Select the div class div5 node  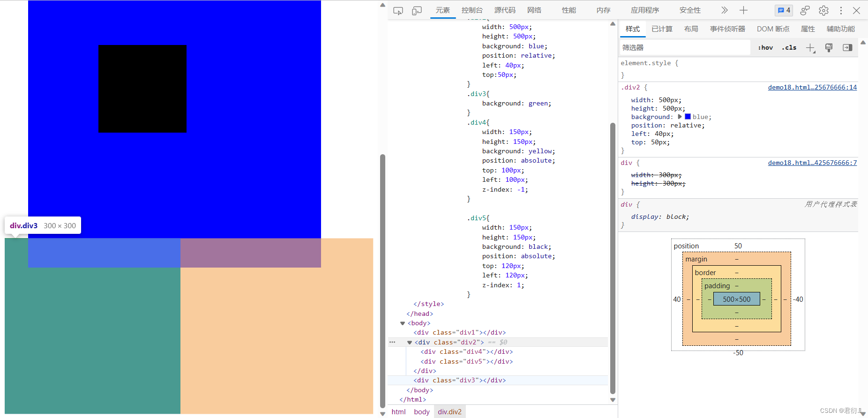tap(466, 362)
